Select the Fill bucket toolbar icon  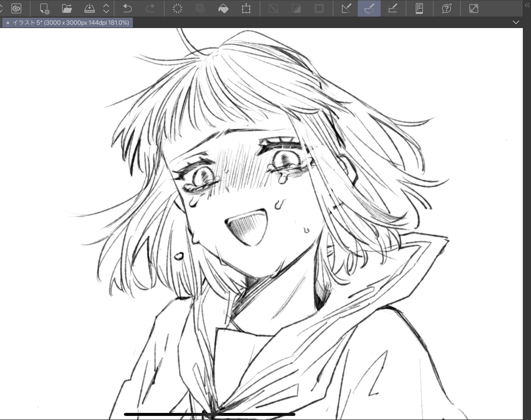tap(223, 8)
